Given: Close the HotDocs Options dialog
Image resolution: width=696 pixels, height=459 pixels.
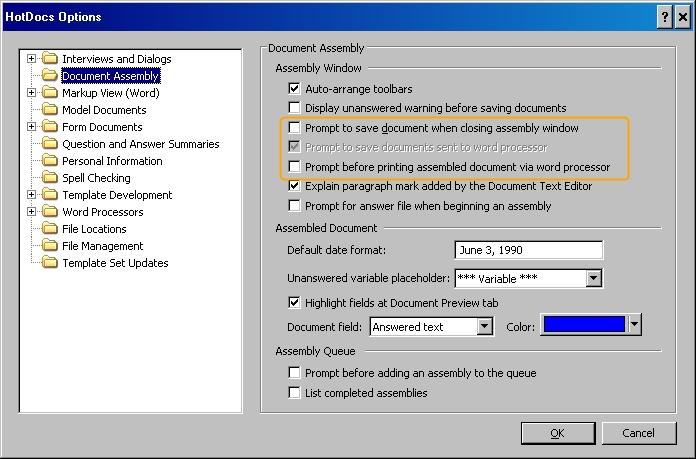Looking at the screenshot, I should point(682,17).
